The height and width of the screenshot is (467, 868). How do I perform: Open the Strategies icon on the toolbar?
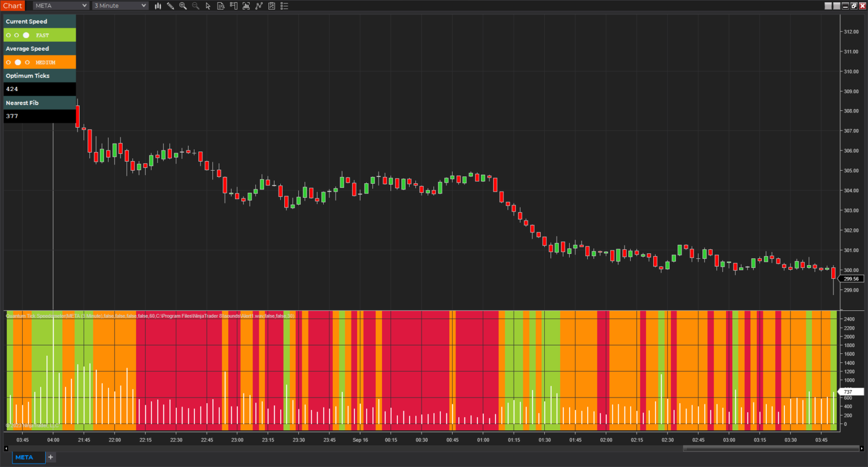pos(259,6)
